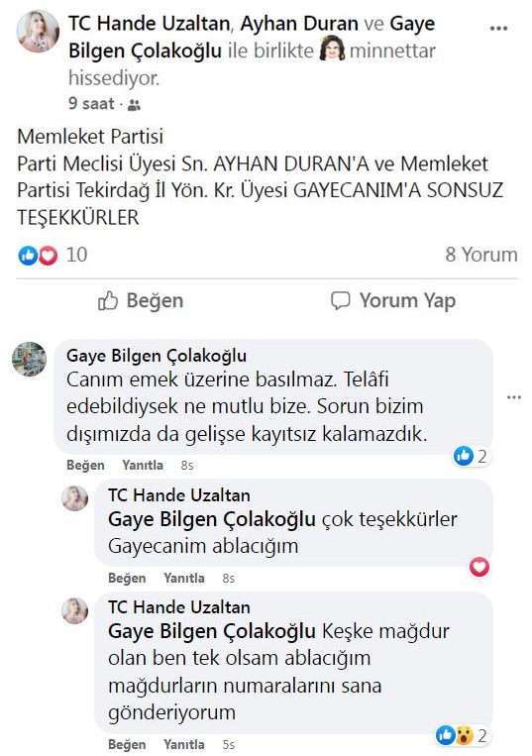Viewport: 532px width, 756px height.
Task: Click the friends audience icon near 9 saat
Action: 134,105
